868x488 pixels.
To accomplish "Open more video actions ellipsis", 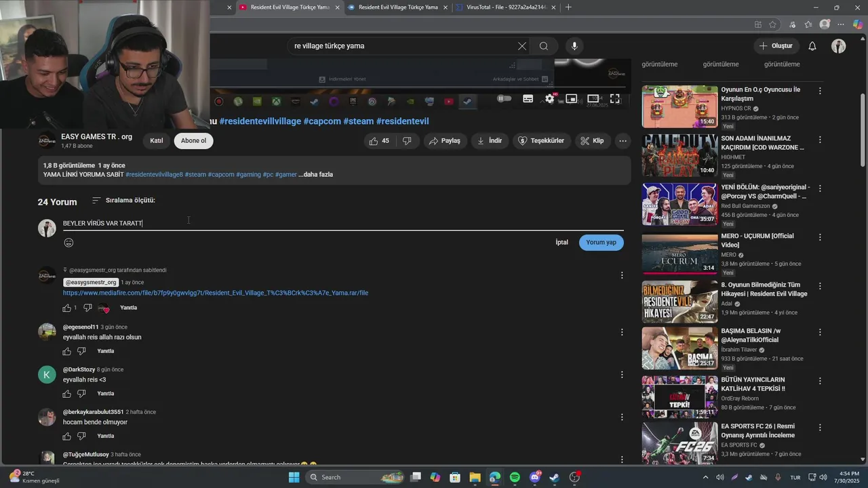I will point(623,141).
